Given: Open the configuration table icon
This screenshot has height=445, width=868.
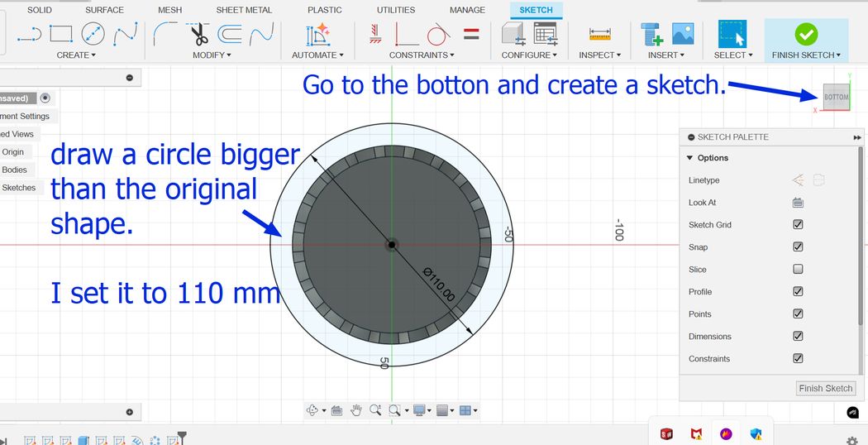Looking at the screenshot, I should coord(546,33).
